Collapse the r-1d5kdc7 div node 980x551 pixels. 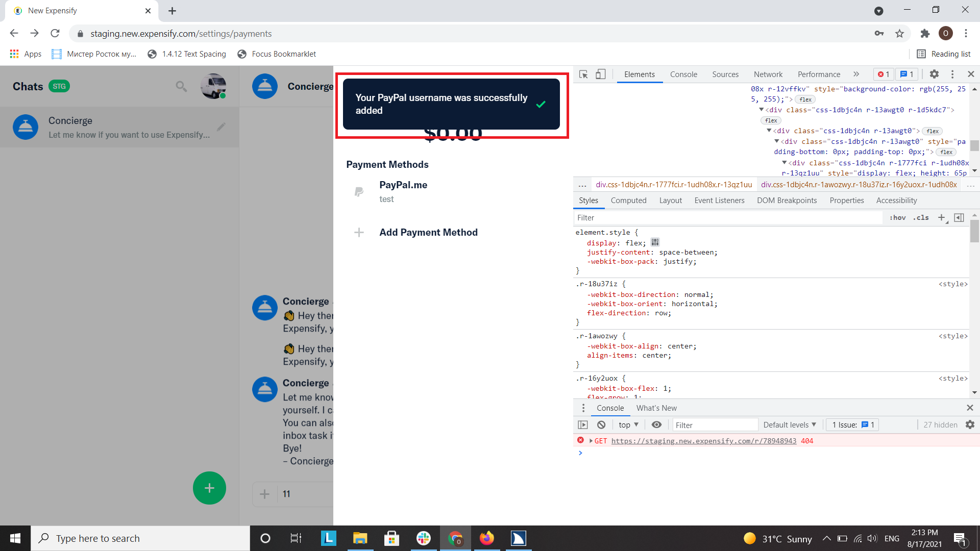761,110
